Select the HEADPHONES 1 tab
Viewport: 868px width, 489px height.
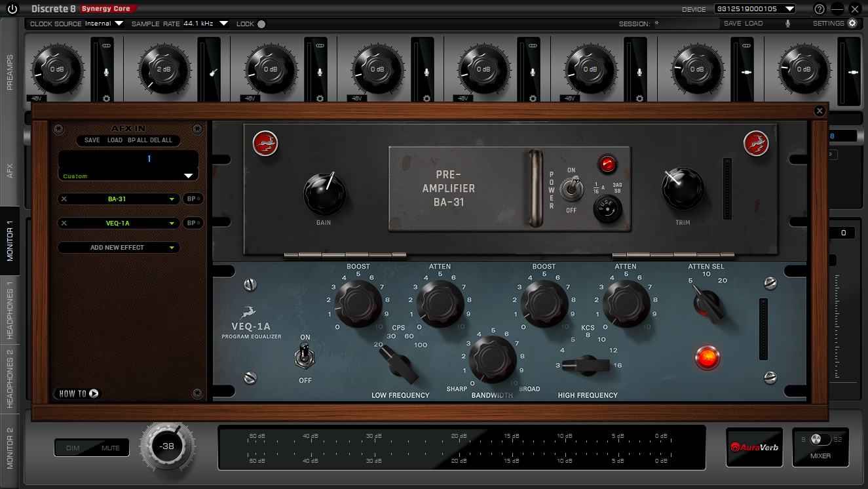tap(10, 309)
